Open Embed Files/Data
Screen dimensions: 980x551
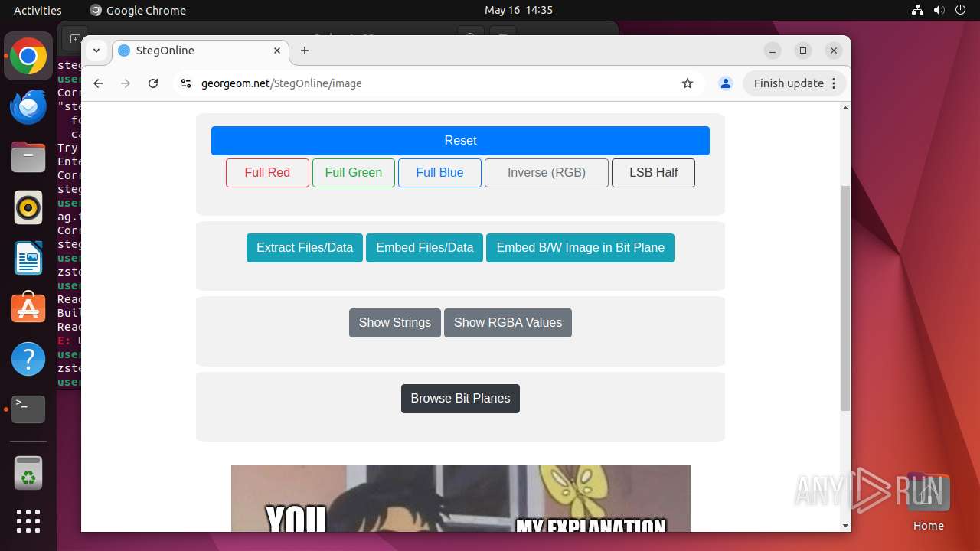coord(425,248)
